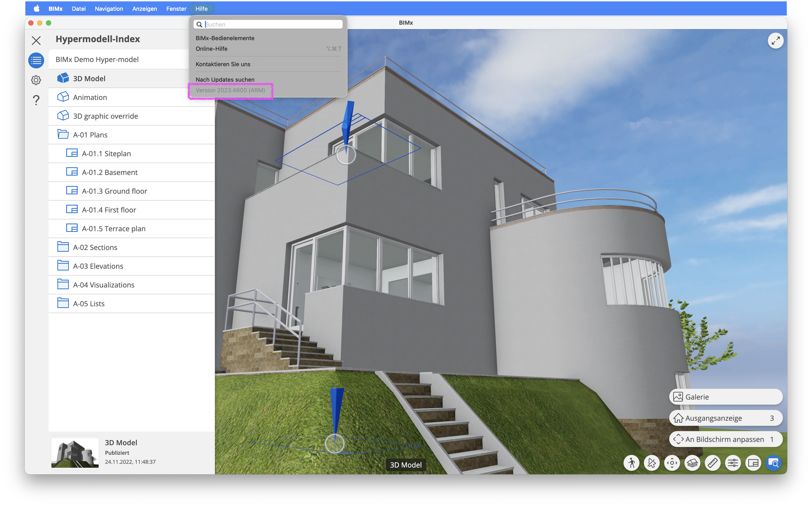Open A-01.4 First floor row label
The height and width of the screenshot is (507, 812).
[x=109, y=210]
